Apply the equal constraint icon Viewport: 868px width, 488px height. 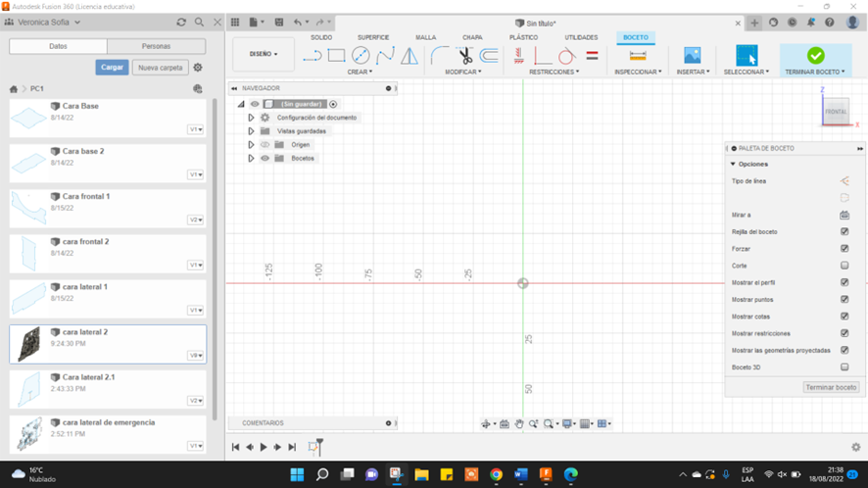(592, 56)
